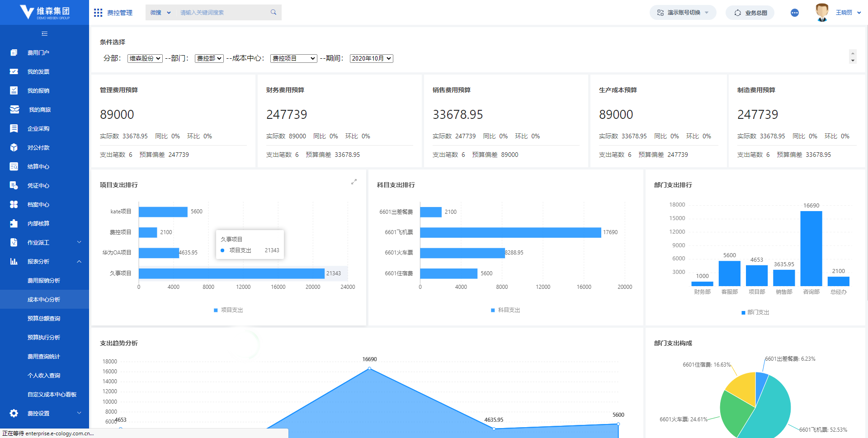The image size is (868, 438).
Task: Expand the 项目支出排行 chart to fullscreen
Action: 354,182
